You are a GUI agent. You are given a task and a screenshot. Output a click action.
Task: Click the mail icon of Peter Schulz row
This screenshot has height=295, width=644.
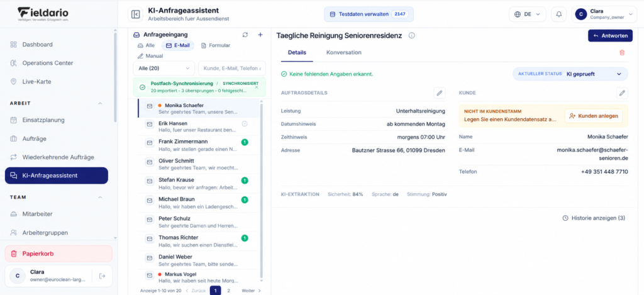tap(150, 220)
